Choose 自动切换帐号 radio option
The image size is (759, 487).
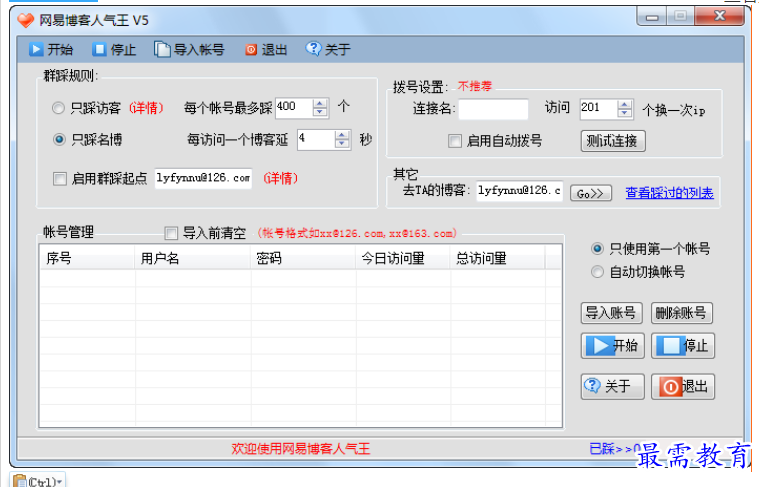coord(597,272)
